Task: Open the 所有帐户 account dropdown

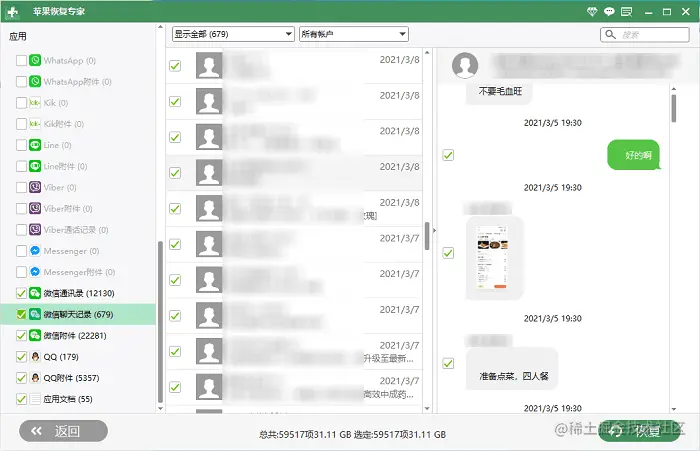Action: point(354,34)
